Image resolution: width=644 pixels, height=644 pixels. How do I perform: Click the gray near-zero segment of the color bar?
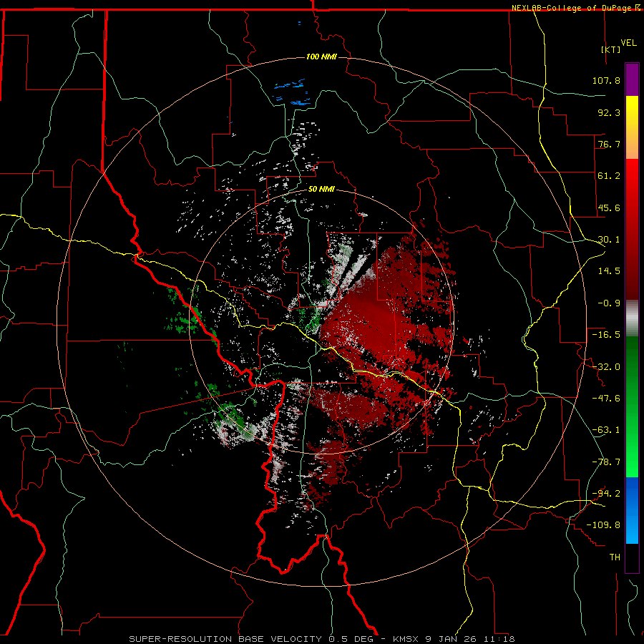pos(632,318)
